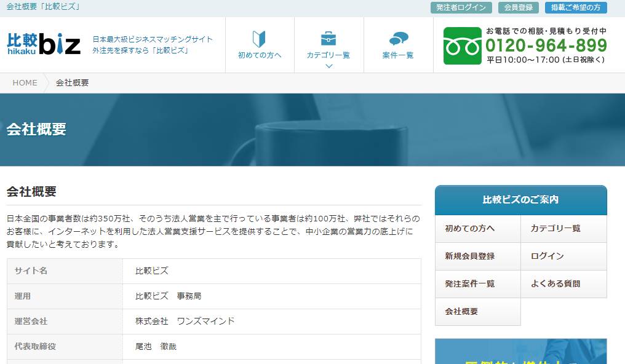
Task: Click the briefcase category icon
Action: 328,38
